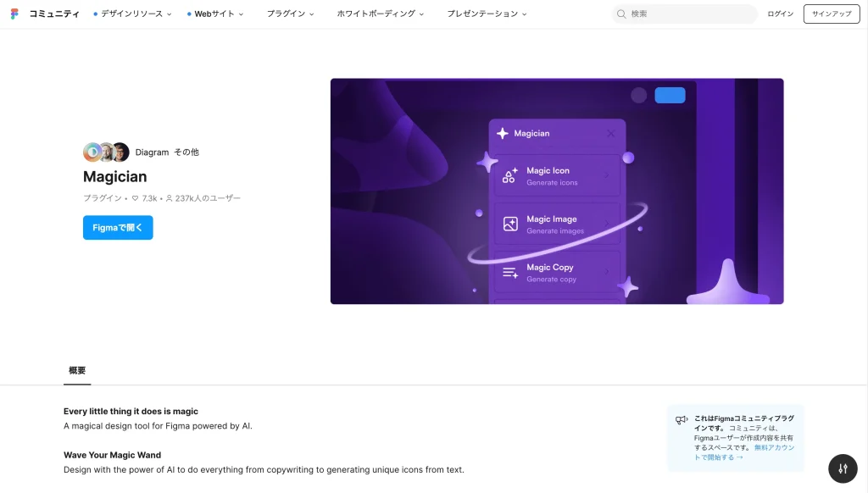The width and height of the screenshot is (868, 493).
Task: Click the Magician title heading
Action: coord(115,176)
